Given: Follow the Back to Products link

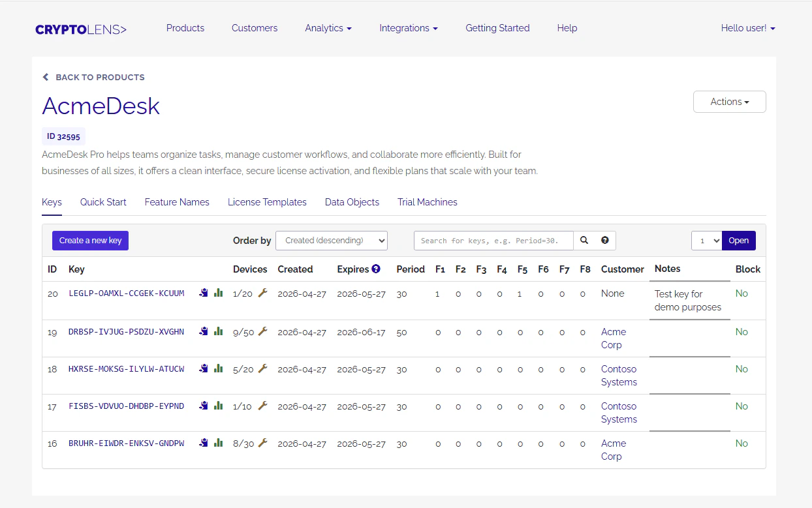Looking at the screenshot, I should (x=100, y=77).
